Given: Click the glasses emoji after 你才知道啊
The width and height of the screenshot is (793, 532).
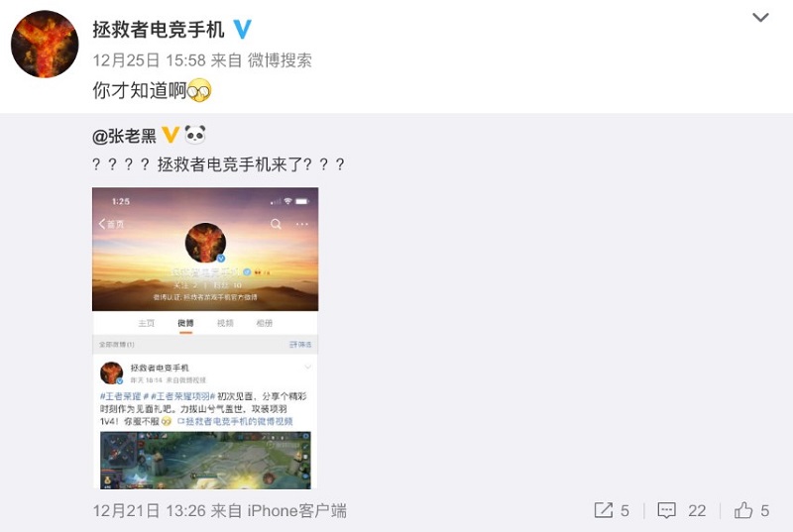Looking at the screenshot, I should [x=199, y=91].
